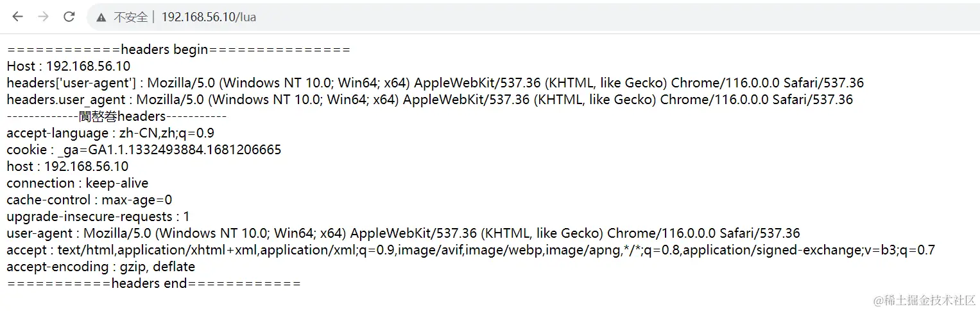Click the 'headers end' separator line
The image size is (980, 311).
tap(153, 283)
